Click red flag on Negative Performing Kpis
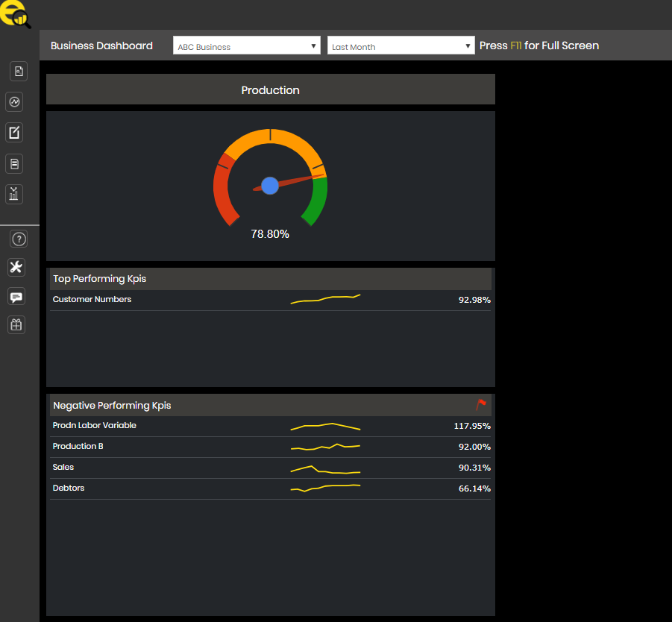The width and height of the screenshot is (672, 622). coord(481,405)
